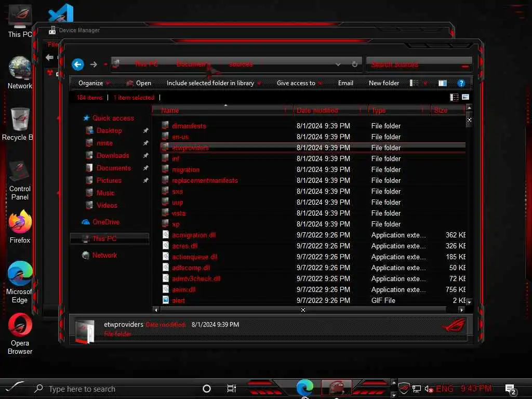Launch Firefox from desktop

click(x=20, y=227)
